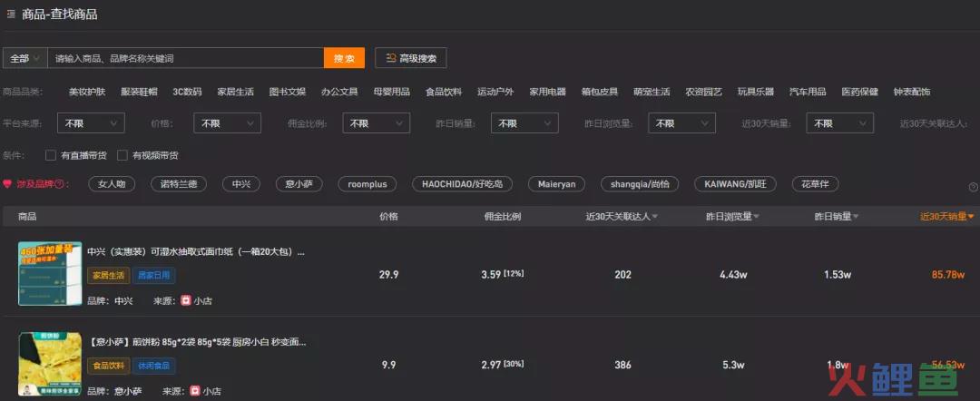This screenshot has height=401, width=980.
Task: Click the red gem icon before 涉及品牌
Action: 7,184
